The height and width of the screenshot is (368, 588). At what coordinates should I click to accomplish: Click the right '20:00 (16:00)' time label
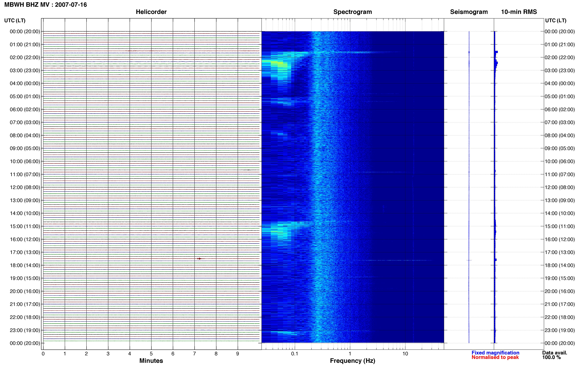(560, 291)
